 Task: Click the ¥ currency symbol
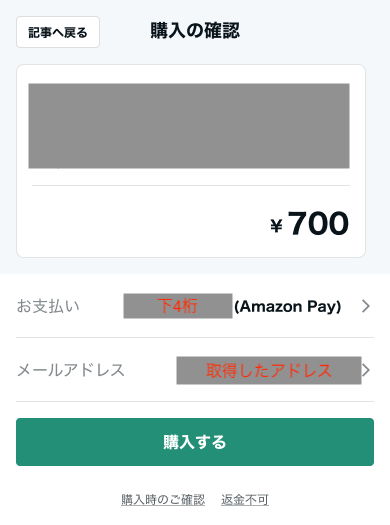pyautogui.click(x=277, y=225)
